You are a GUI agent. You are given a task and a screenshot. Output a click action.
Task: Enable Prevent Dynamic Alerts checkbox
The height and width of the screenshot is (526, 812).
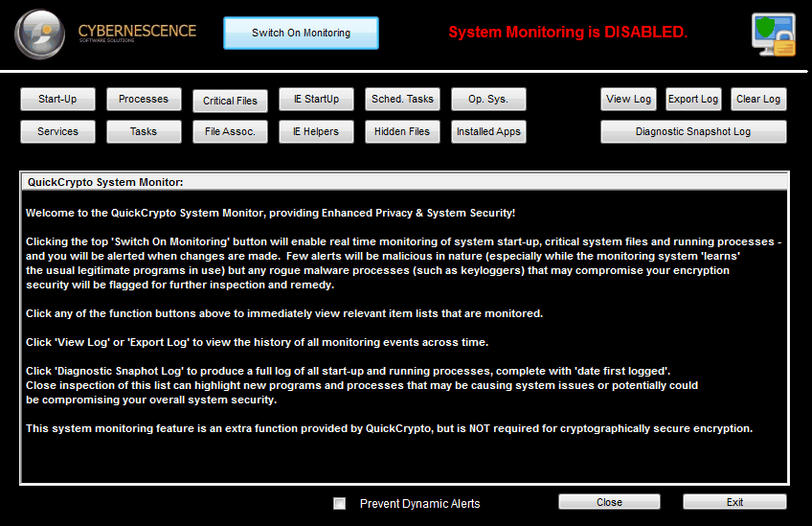click(339, 504)
